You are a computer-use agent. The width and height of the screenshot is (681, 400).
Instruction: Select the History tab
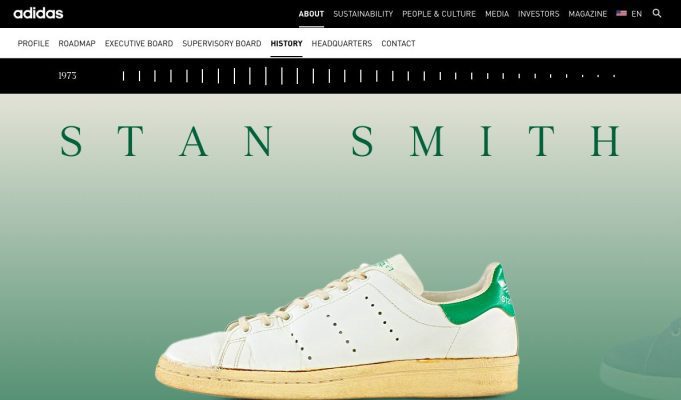tap(286, 43)
